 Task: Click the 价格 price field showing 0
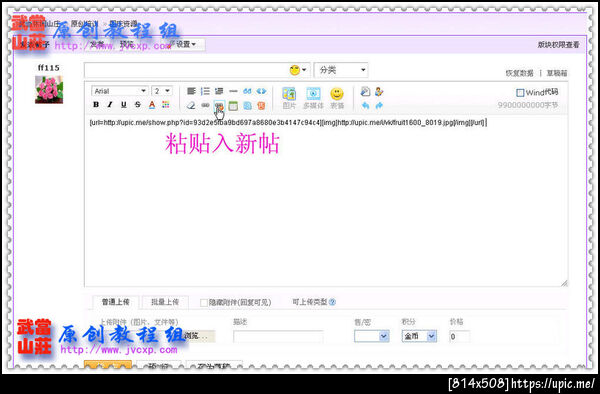[459, 337]
